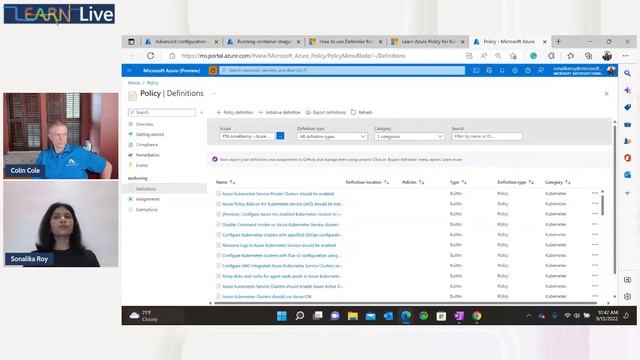Open Edge sidebar settings gear at bottom

[627, 296]
